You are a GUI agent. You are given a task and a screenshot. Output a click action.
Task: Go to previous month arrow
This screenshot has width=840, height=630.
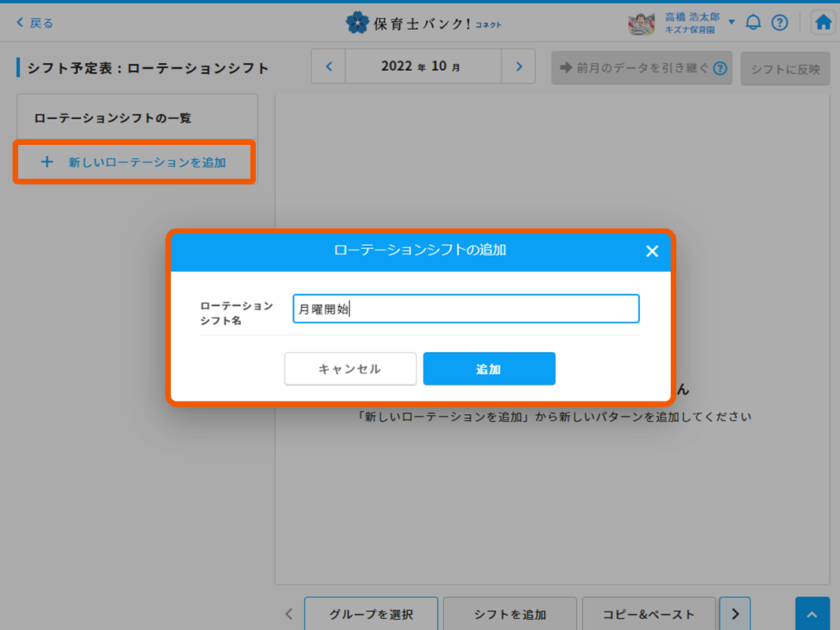[329, 67]
